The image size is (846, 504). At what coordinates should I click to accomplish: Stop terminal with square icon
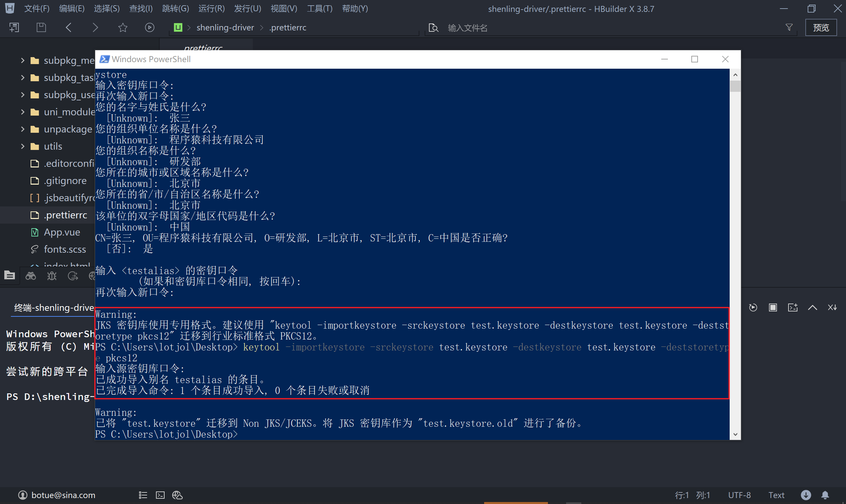(x=773, y=308)
